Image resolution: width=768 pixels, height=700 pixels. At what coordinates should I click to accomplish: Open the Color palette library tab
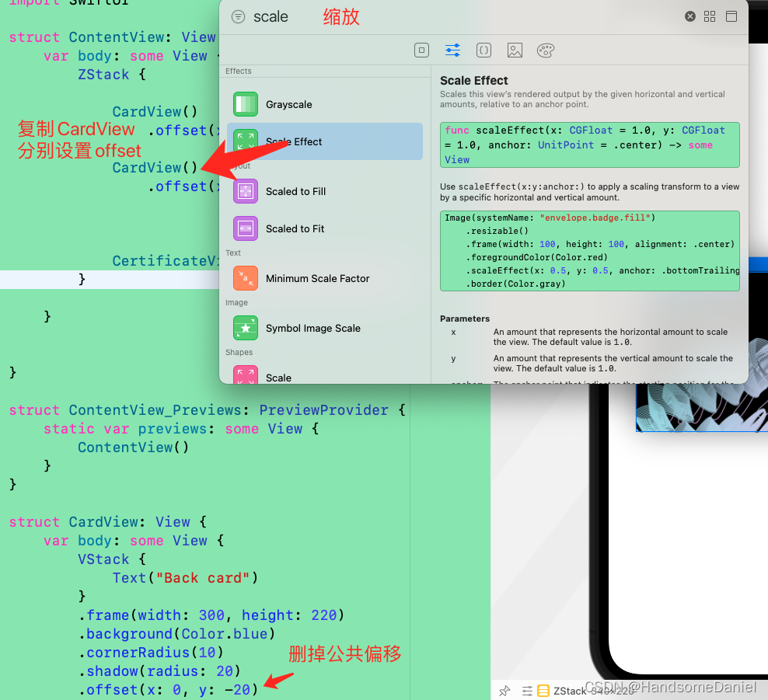(545, 50)
